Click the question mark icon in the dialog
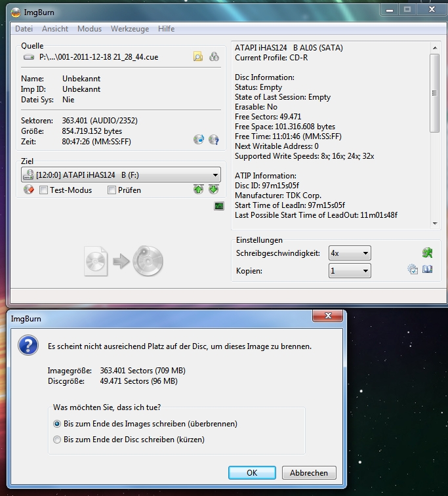Image resolution: width=448 pixels, height=496 pixels. (x=28, y=345)
